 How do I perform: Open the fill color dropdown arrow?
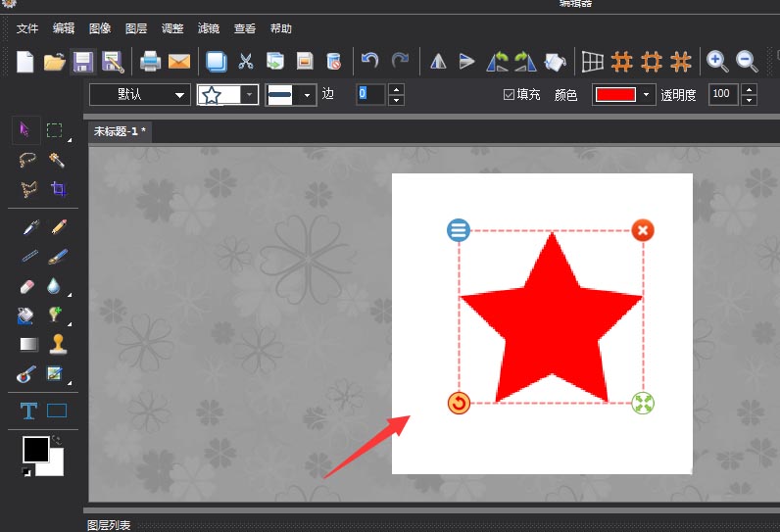coord(646,94)
